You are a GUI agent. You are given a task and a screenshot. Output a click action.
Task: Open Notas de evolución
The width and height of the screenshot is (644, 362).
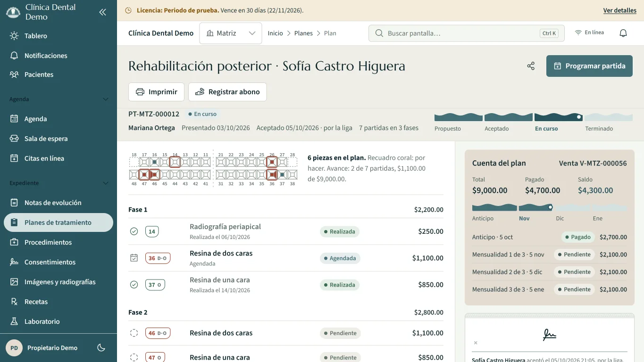[59, 203]
